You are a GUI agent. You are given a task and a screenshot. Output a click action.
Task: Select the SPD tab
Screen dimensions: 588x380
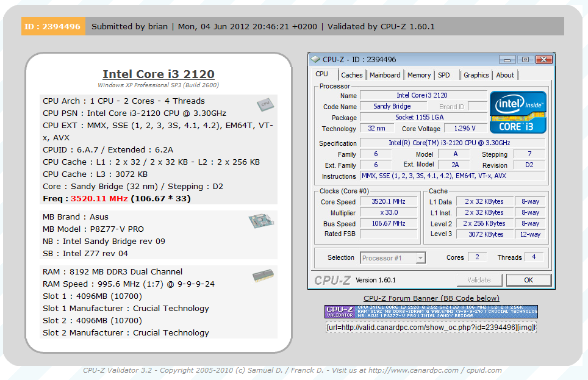[x=444, y=75]
